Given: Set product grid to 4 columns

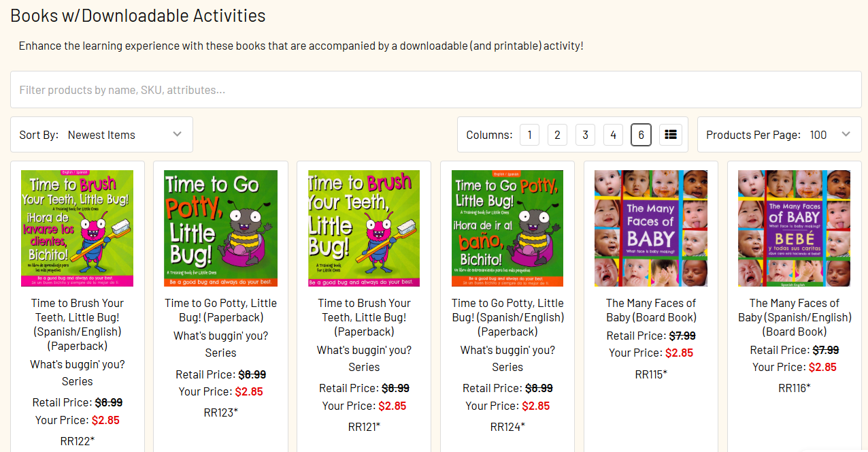Looking at the screenshot, I should tap(613, 135).
